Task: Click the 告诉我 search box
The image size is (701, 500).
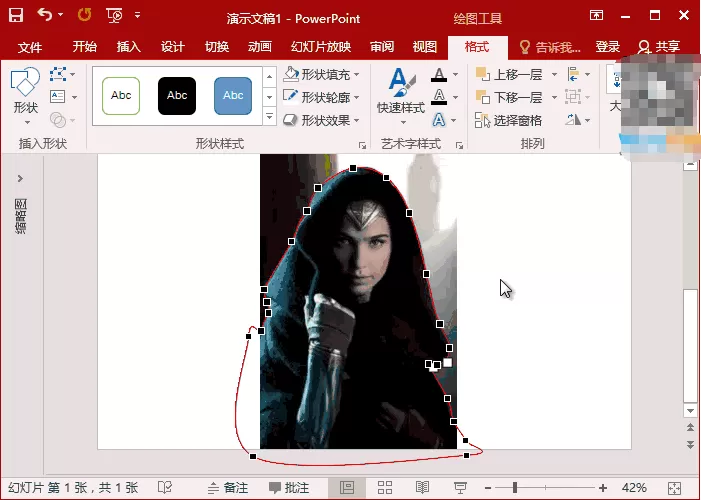Action: (550, 47)
